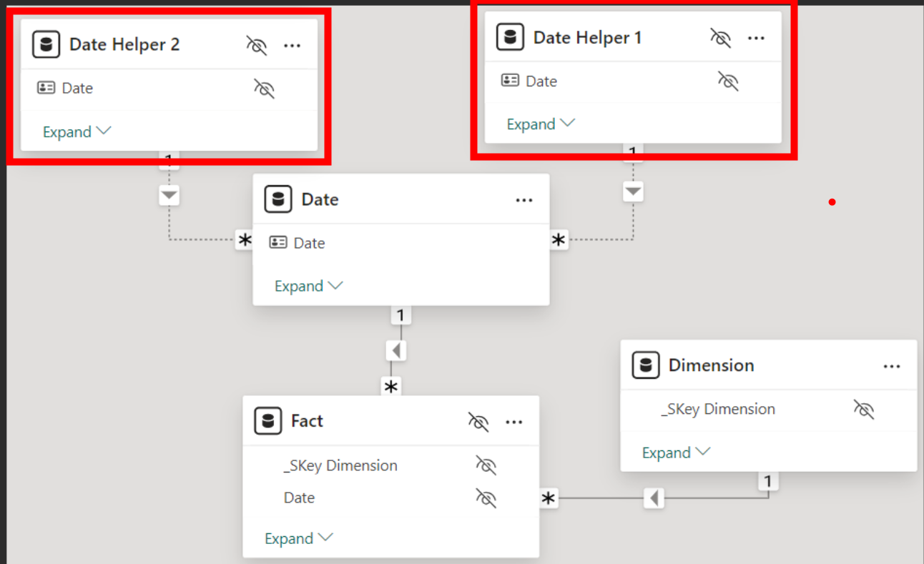The image size is (924, 564).
Task: Click the Fact table database icon
Action: [268, 421]
